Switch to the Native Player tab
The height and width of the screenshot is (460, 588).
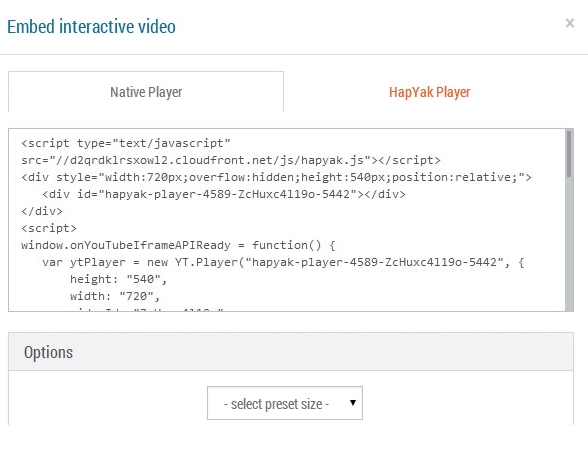(146, 92)
